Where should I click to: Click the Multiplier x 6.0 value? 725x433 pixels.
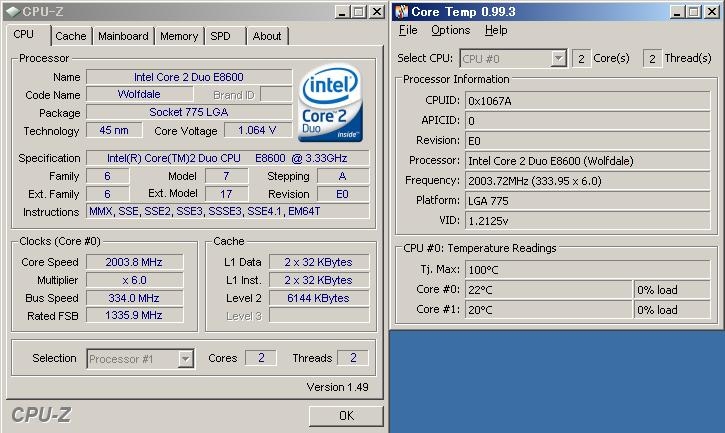tap(134, 280)
